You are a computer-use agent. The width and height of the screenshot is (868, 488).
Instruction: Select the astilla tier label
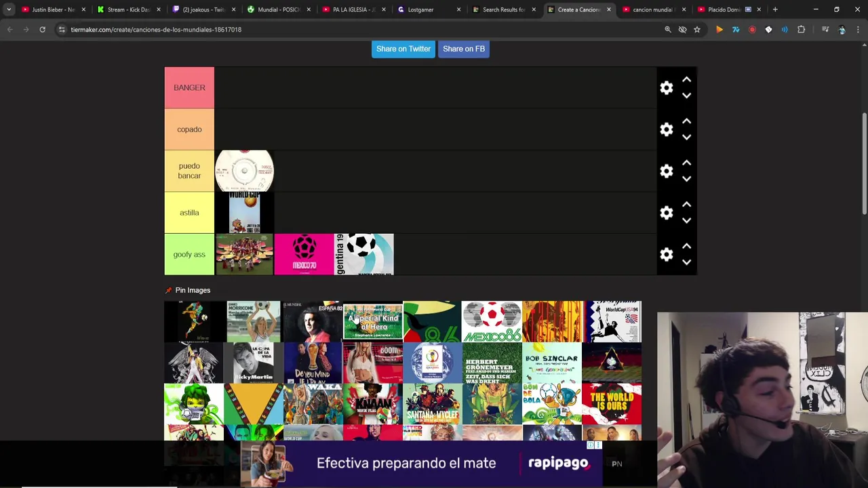coord(189,213)
